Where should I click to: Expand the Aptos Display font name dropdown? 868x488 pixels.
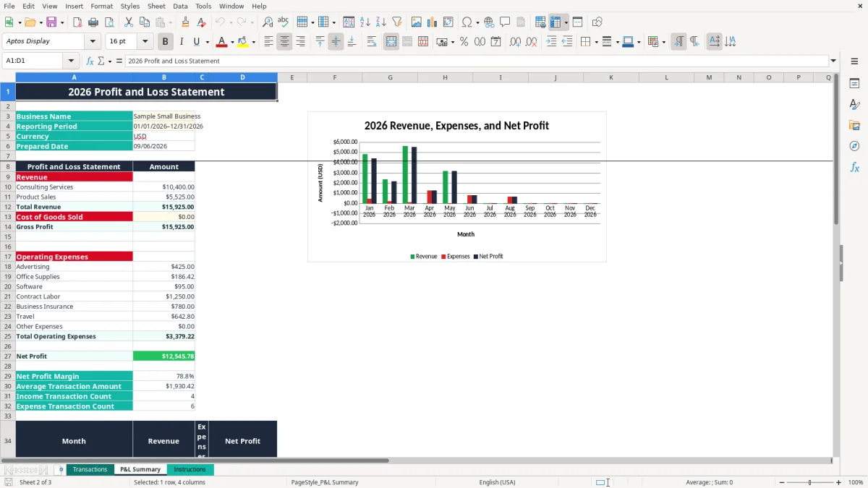[x=92, y=41]
